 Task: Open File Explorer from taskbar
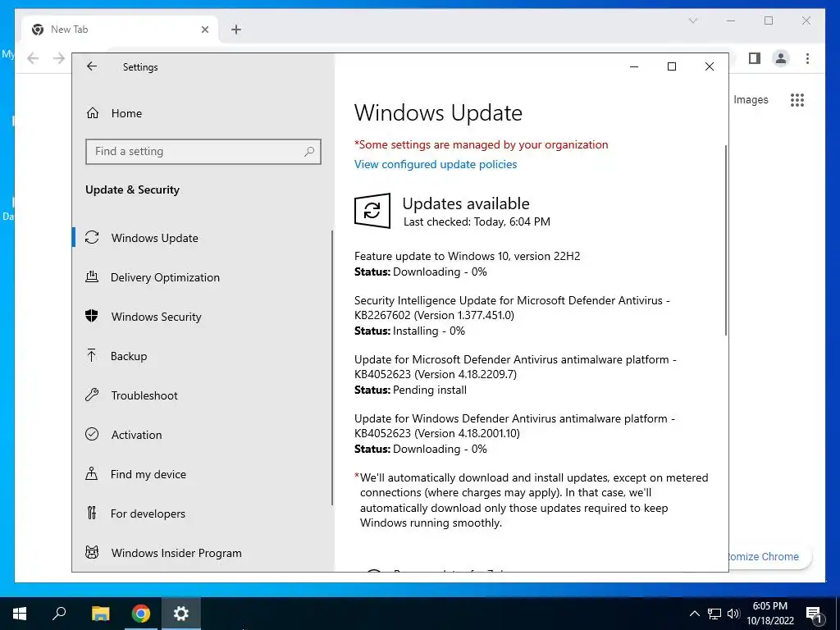(100, 614)
